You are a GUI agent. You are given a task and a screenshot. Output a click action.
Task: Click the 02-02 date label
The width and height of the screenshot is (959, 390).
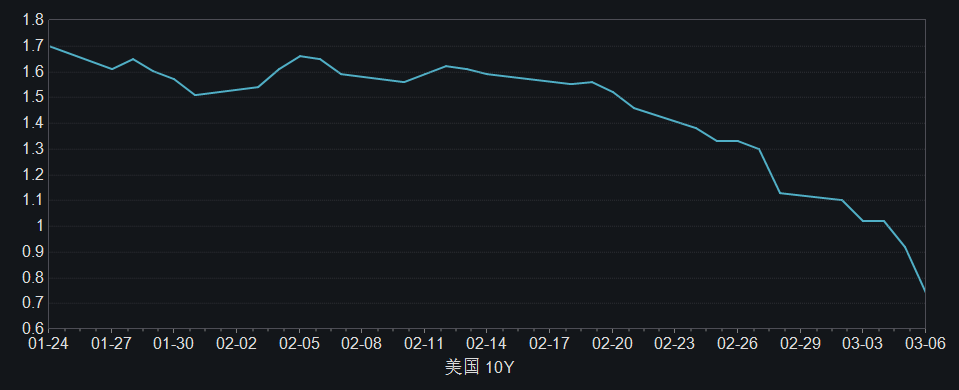[x=237, y=344]
